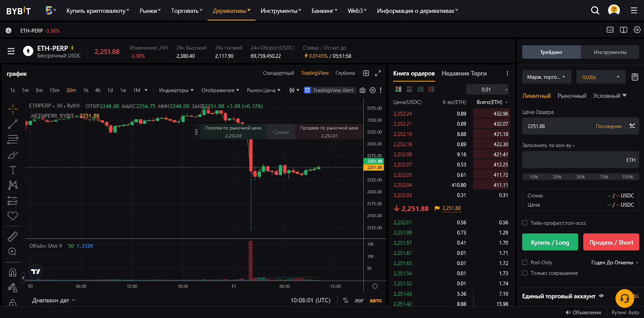Image resolution: width=644 pixels, height=318 pixels.
Task: Open the favorites heart icon tool
Action: pos(13,216)
